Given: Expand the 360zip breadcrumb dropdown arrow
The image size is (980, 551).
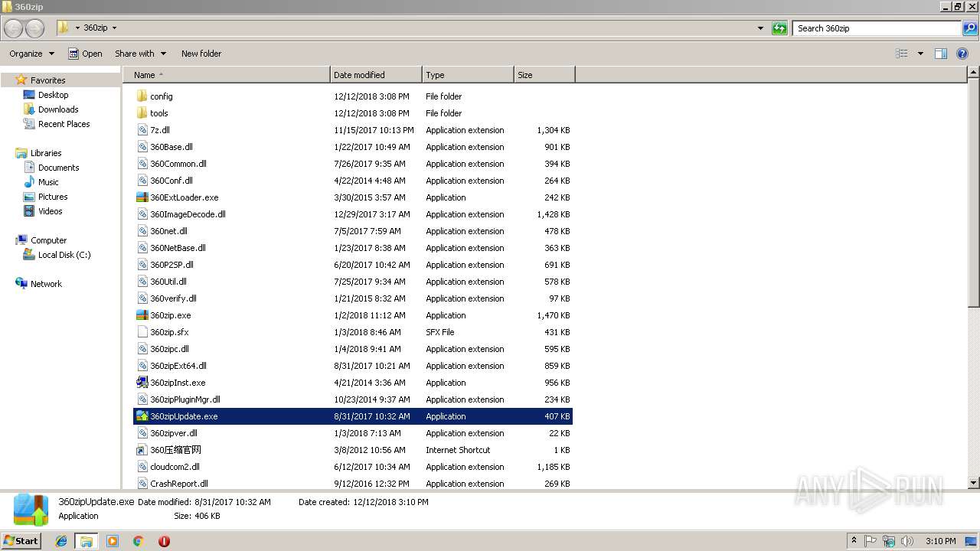Looking at the screenshot, I should (x=115, y=28).
